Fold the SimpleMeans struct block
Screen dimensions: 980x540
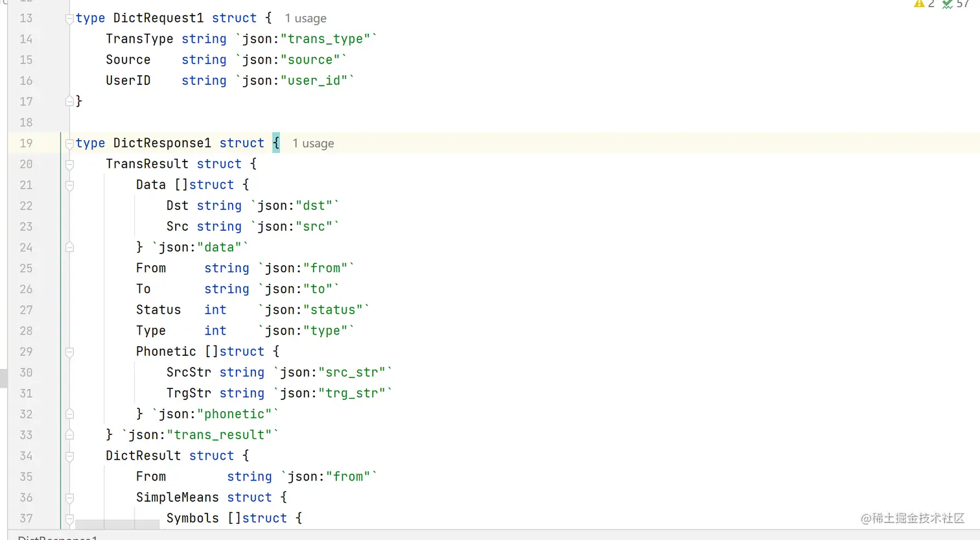tap(69, 498)
